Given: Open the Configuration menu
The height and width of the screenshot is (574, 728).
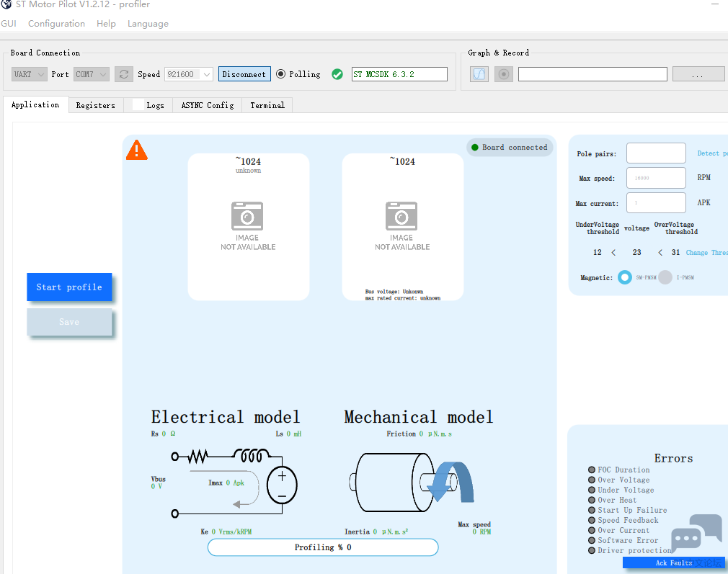Looking at the screenshot, I should [x=56, y=24].
